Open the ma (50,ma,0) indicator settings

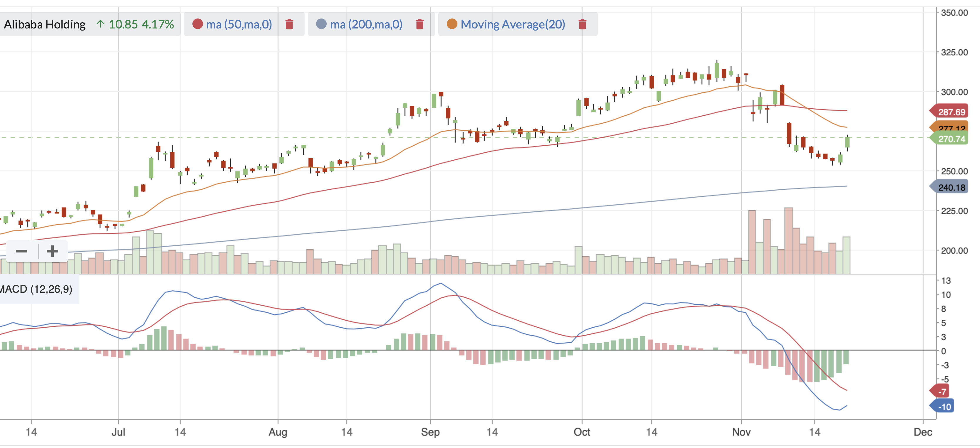[239, 24]
